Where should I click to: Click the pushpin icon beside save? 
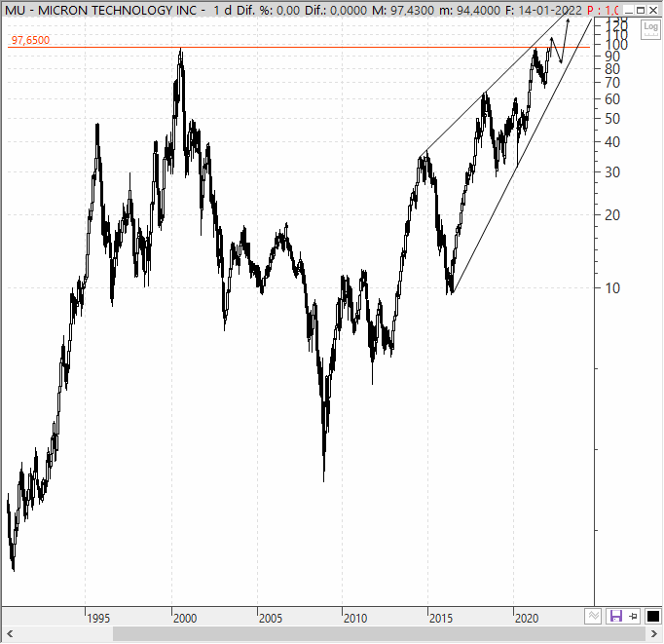coord(634,616)
